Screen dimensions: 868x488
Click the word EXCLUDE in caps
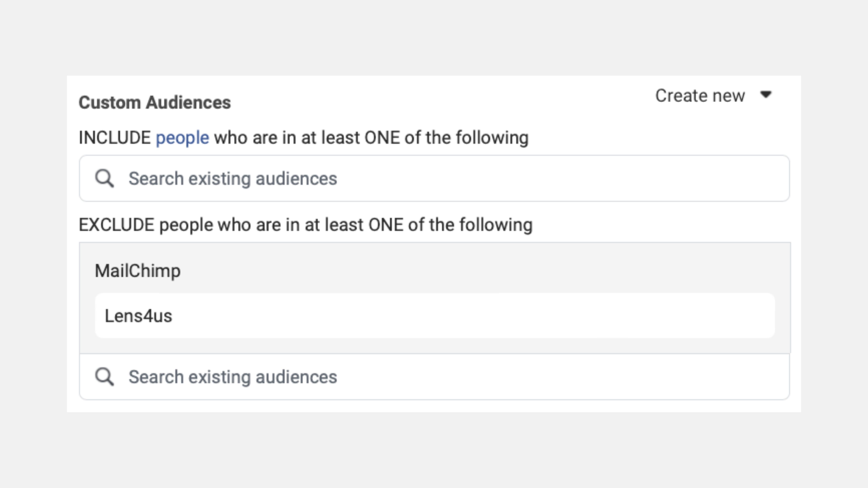point(117,225)
